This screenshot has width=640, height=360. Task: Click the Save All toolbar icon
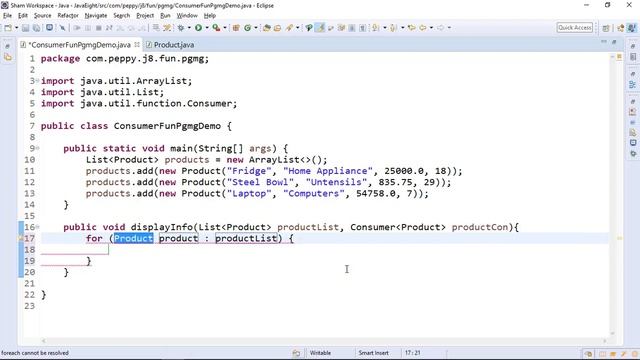(36, 28)
